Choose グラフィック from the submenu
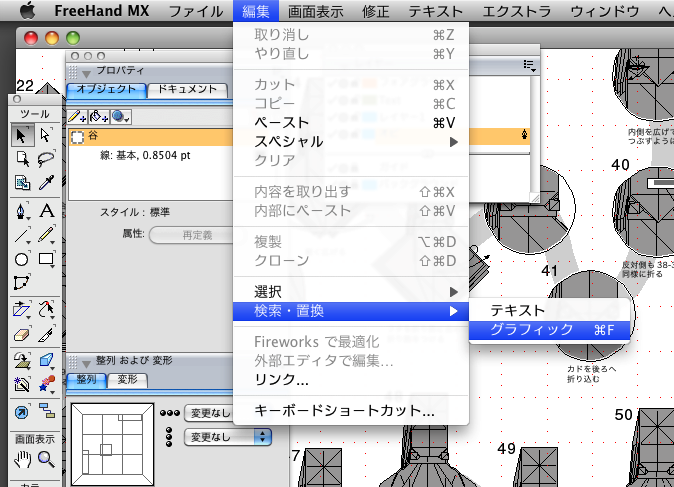This screenshot has width=674, height=487. [x=549, y=330]
